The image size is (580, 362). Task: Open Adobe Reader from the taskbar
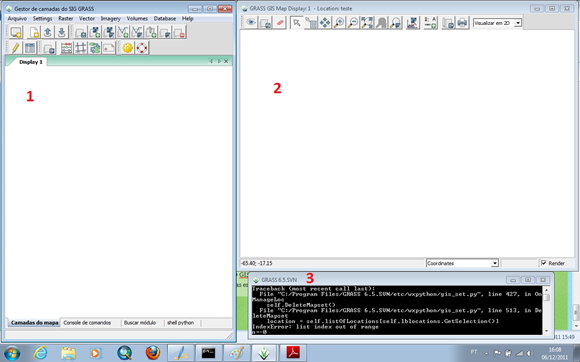pyautogui.click(x=293, y=353)
